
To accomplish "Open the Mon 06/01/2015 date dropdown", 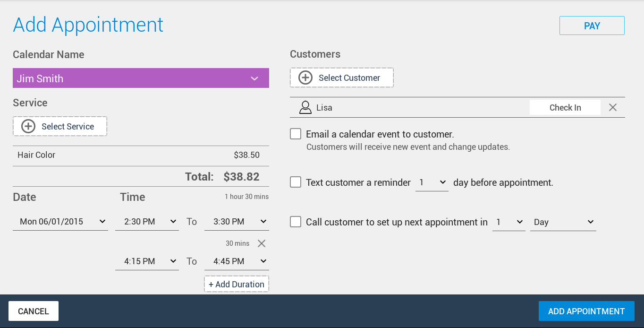I will click(60, 221).
